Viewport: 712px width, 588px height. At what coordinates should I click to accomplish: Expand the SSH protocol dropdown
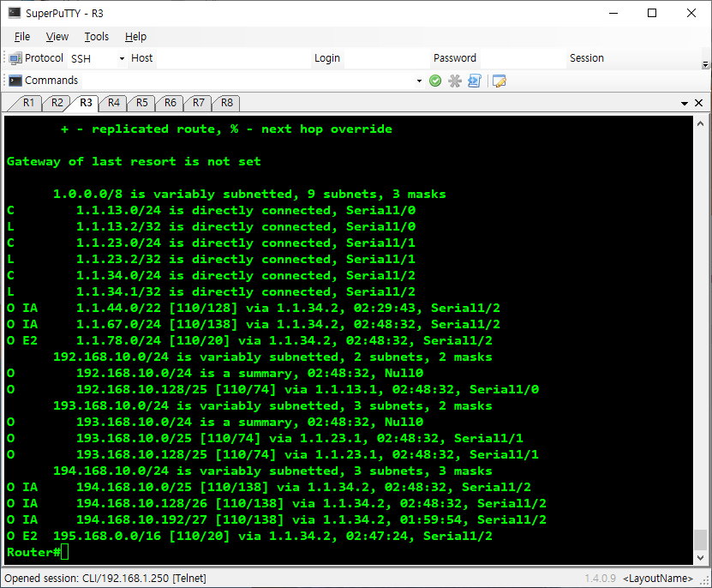[122, 58]
